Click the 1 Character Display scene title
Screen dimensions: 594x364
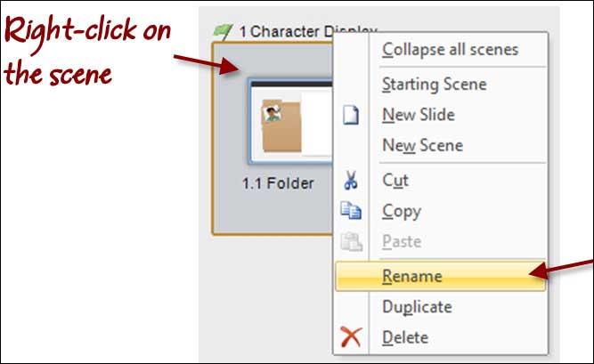[307, 31]
